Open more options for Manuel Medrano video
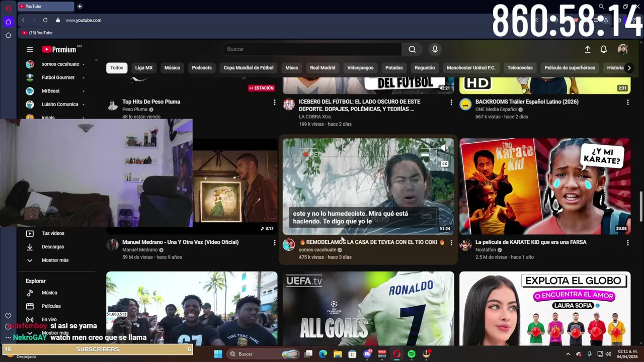Image resolution: width=644 pixels, height=362 pixels. 274,242
